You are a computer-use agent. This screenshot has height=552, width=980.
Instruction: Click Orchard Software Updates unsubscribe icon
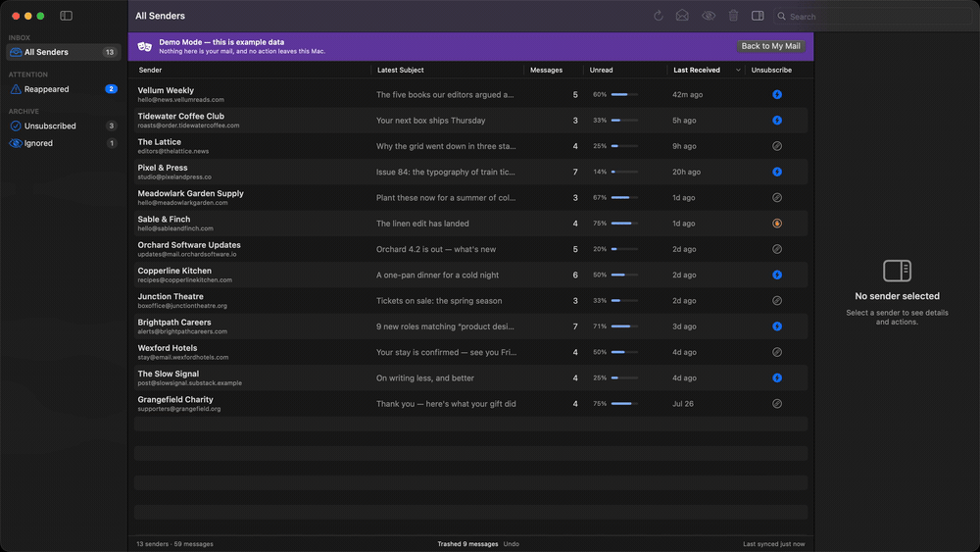pyautogui.click(x=777, y=249)
